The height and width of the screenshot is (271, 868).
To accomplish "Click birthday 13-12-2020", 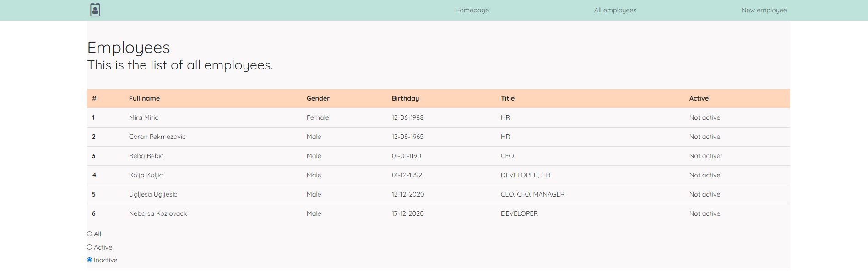I will [x=407, y=213].
